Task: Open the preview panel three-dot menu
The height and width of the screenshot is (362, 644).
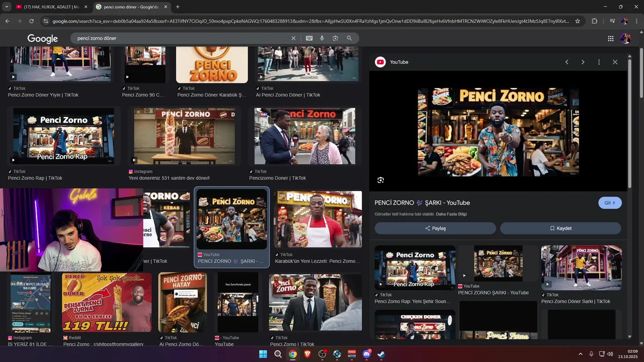Action: click(x=599, y=62)
